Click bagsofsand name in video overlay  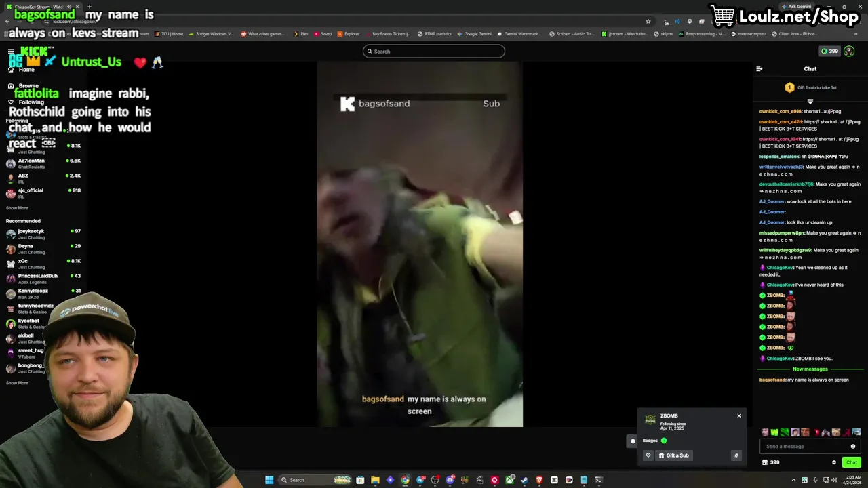384,104
